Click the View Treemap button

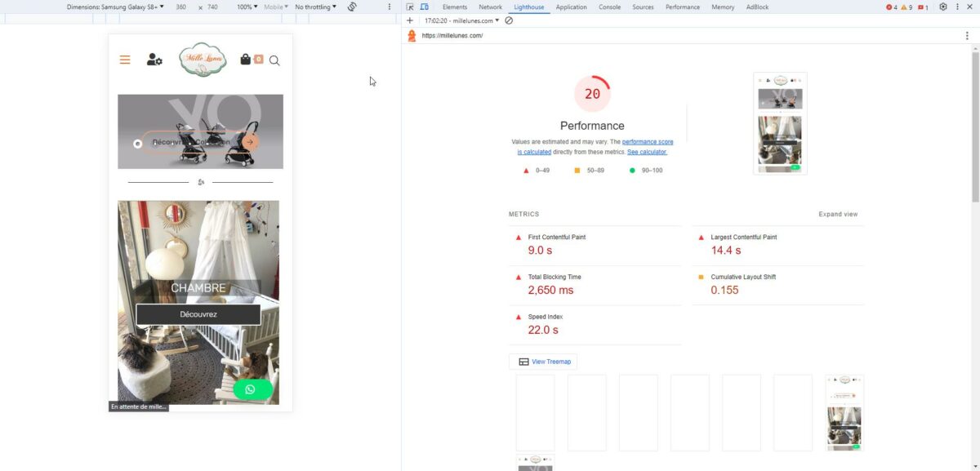pos(543,362)
